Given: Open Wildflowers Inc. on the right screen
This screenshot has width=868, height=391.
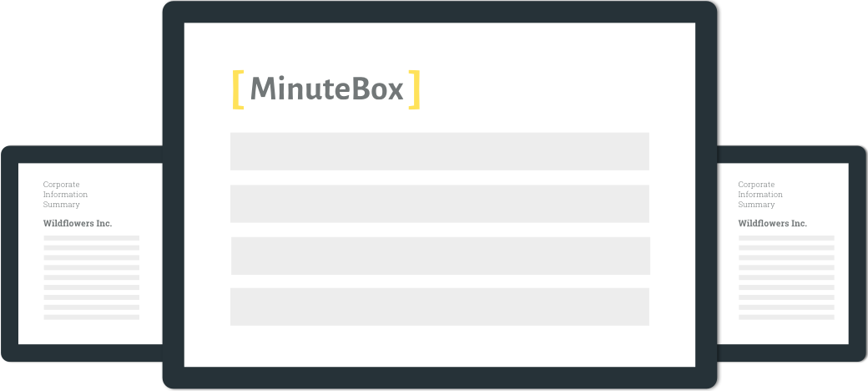Looking at the screenshot, I should pos(772,223).
